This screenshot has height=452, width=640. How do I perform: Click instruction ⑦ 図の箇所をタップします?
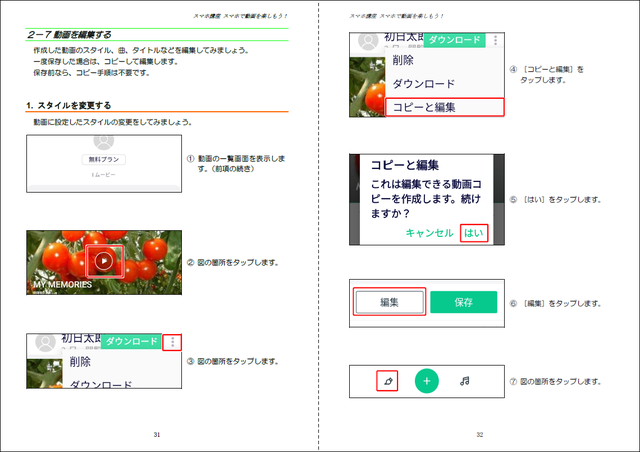556,381
